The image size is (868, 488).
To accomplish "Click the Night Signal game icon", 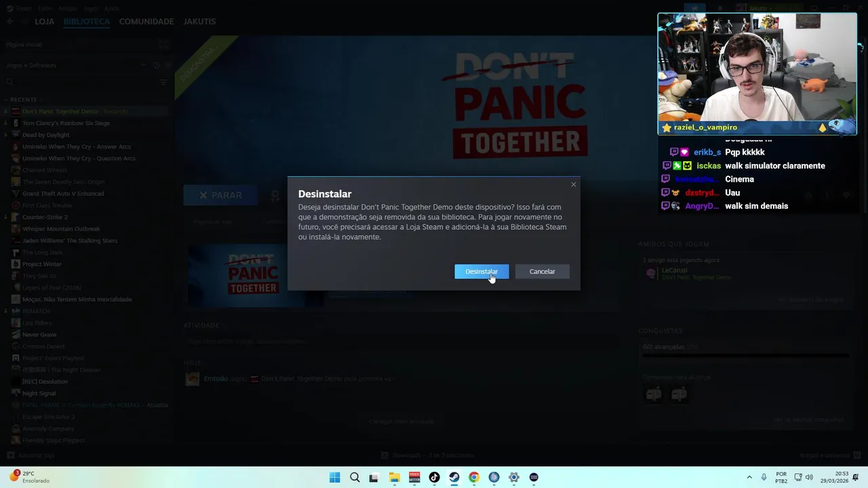I will click(x=16, y=393).
